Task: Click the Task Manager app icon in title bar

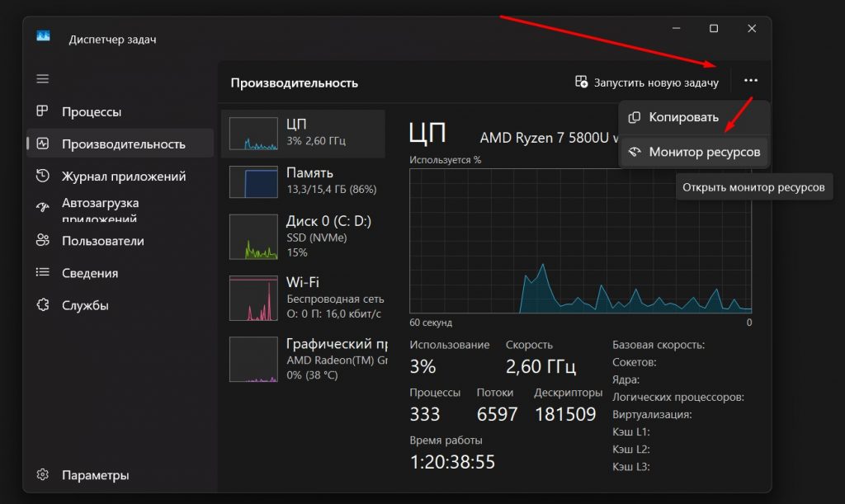Action: tap(43, 36)
